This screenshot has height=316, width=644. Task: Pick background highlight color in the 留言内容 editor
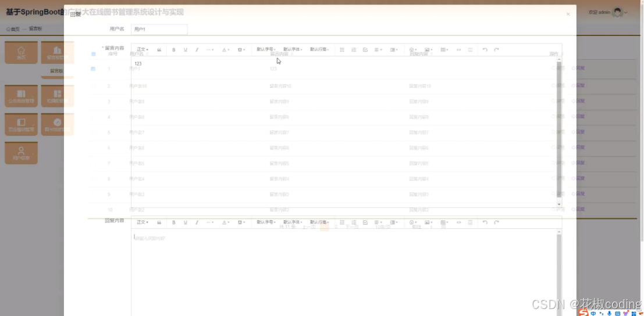pos(241,49)
